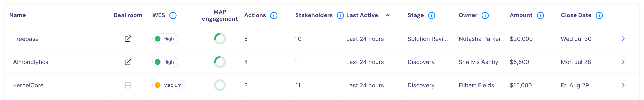Open the KernelCore deal name
Screen dimensions: 644x100
(28, 85)
